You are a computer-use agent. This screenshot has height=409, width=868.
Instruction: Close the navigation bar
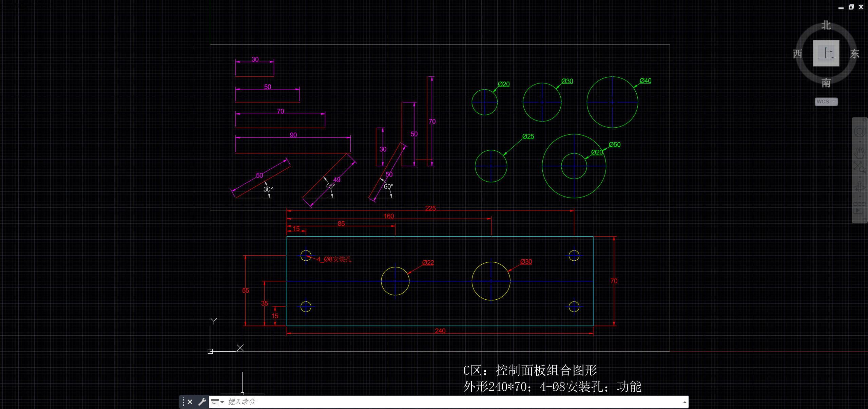coord(865,119)
